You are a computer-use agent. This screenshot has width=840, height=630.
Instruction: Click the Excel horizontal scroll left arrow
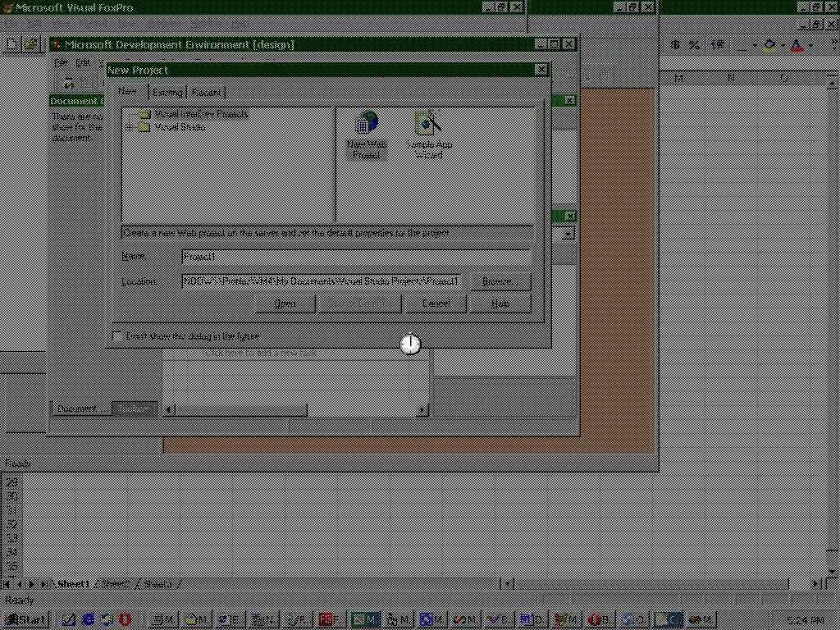(x=507, y=583)
